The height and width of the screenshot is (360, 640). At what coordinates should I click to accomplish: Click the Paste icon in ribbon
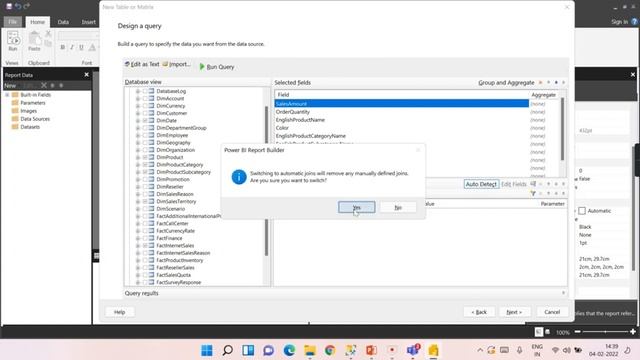pyautogui.click(x=34, y=41)
